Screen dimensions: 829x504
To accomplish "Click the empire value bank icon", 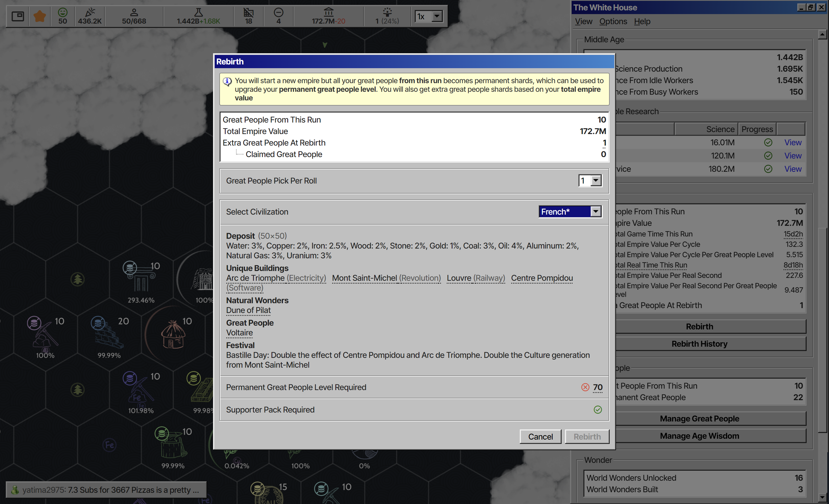I will tap(328, 12).
